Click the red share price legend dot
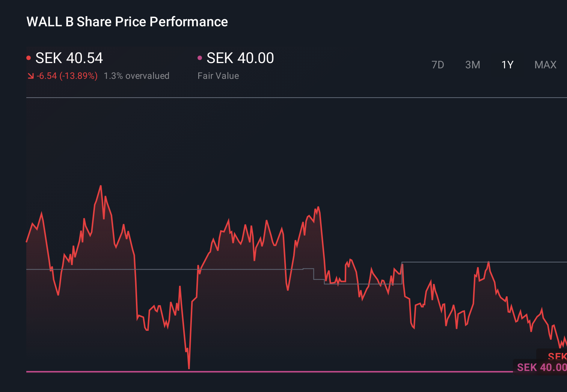The width and height of the screenshot is (567, 392). pyautogui.click(x=29, y=57)
